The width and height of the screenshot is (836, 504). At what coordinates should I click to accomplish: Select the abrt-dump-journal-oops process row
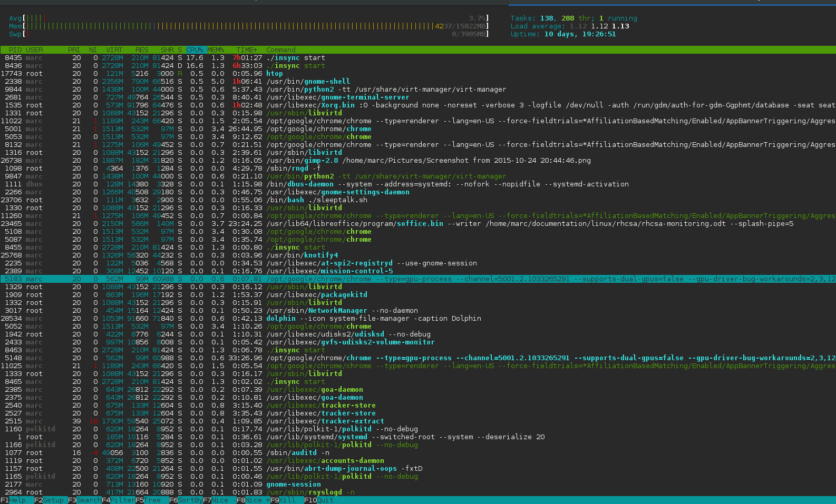pos(418,469)
